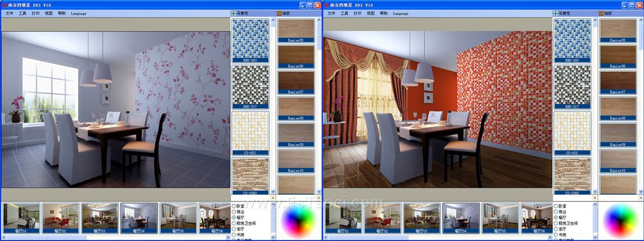Open 餐厅01 scene in left window
This screenshot has width=644, height=241.
coord(21,218)
